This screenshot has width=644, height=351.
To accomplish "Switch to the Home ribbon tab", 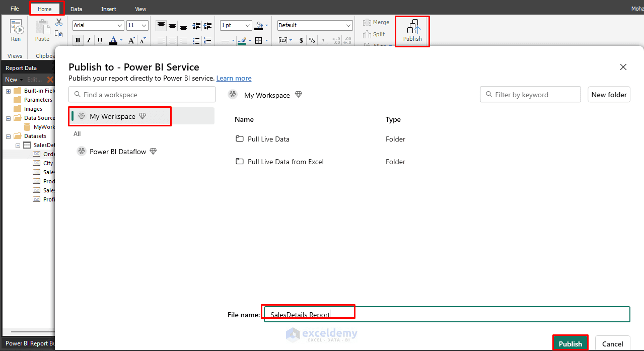I will [x=45, y=9].
